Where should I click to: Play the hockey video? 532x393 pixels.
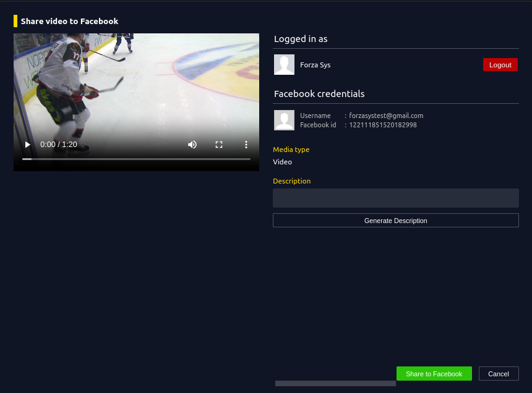coord(27,145)
